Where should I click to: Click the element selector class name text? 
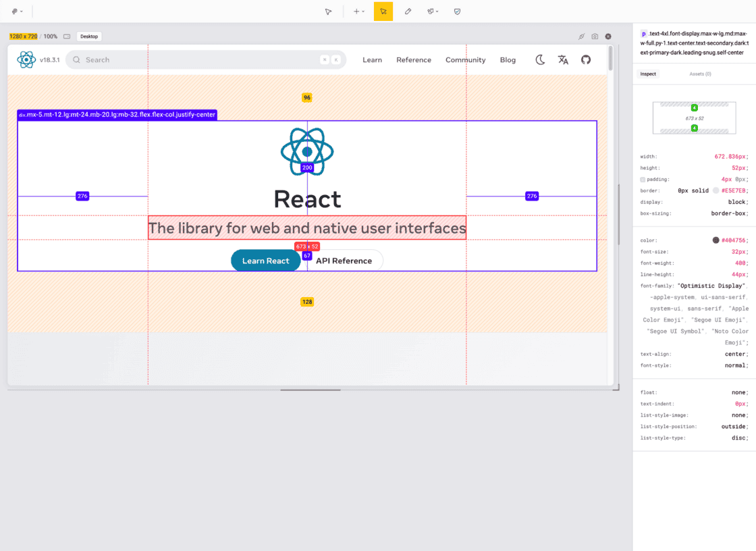pyautogui.click(x=695, y=43)
